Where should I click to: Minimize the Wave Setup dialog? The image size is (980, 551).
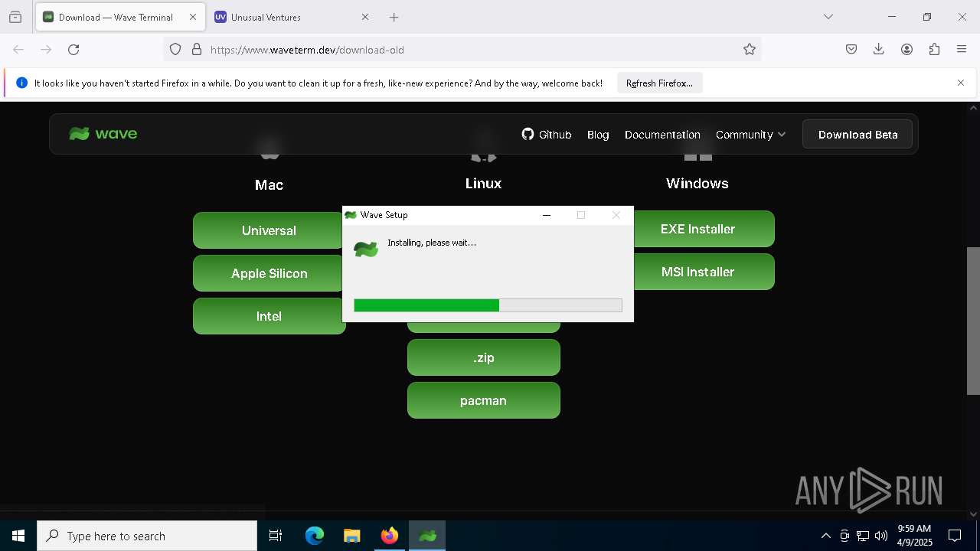[547, 215]
